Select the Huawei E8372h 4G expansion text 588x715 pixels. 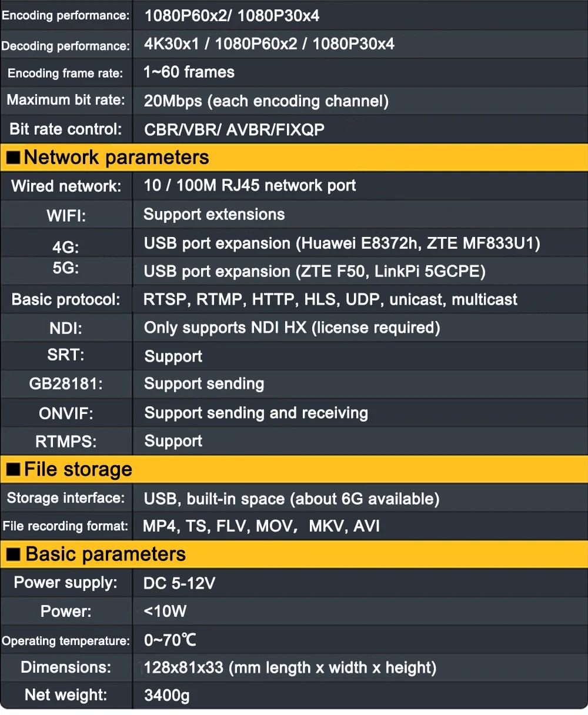(342, 243)
